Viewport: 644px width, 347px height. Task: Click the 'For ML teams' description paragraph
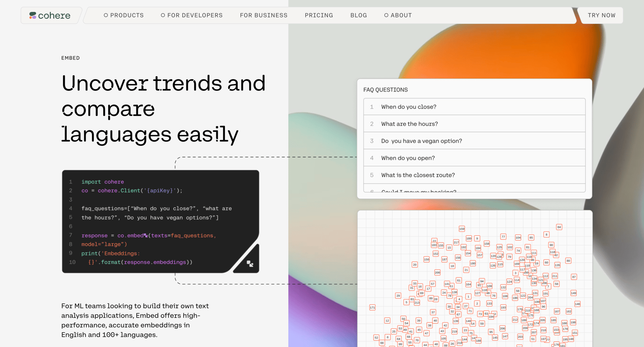pyautogui.click(x=135, y=320)
